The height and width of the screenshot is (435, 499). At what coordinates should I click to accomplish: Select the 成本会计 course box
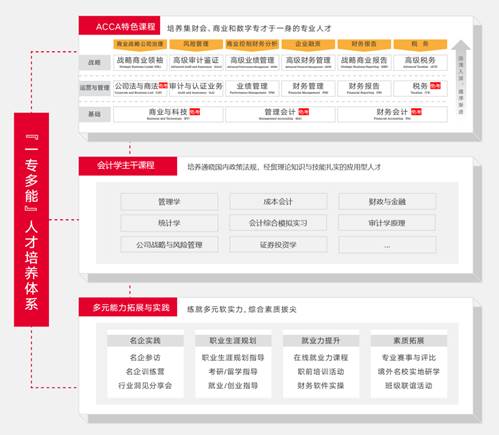pos(278,202)
